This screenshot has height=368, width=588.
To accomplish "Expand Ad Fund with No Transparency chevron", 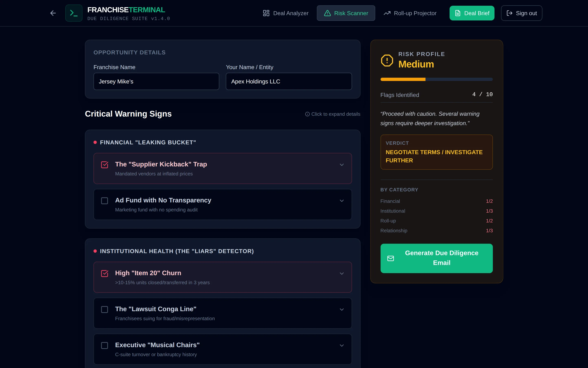I will click(342, 201).
